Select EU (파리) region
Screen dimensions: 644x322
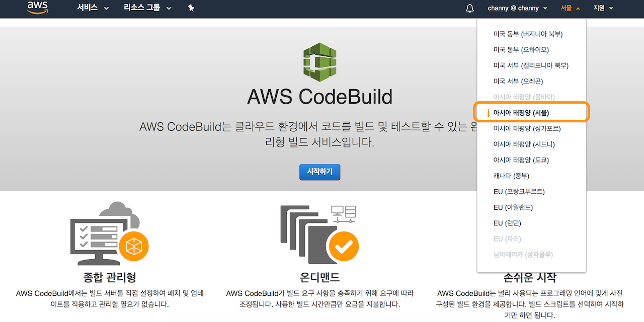[507, 238]
